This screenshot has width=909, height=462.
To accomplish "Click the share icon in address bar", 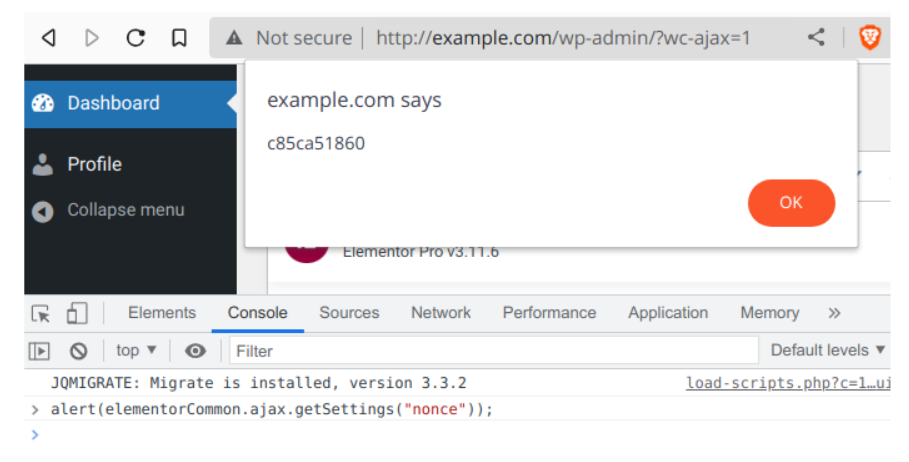I will (816, 38).
